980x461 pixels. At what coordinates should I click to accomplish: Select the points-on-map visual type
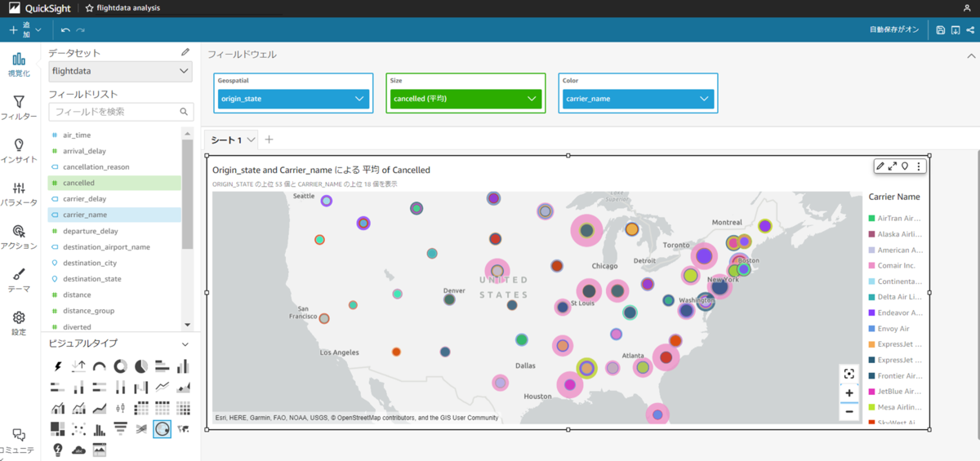(162, 428)
